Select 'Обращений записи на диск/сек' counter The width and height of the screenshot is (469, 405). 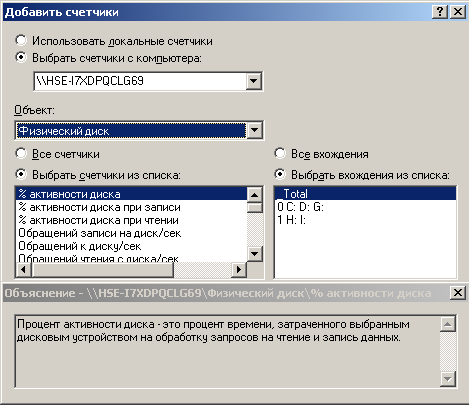pos(131,233)
